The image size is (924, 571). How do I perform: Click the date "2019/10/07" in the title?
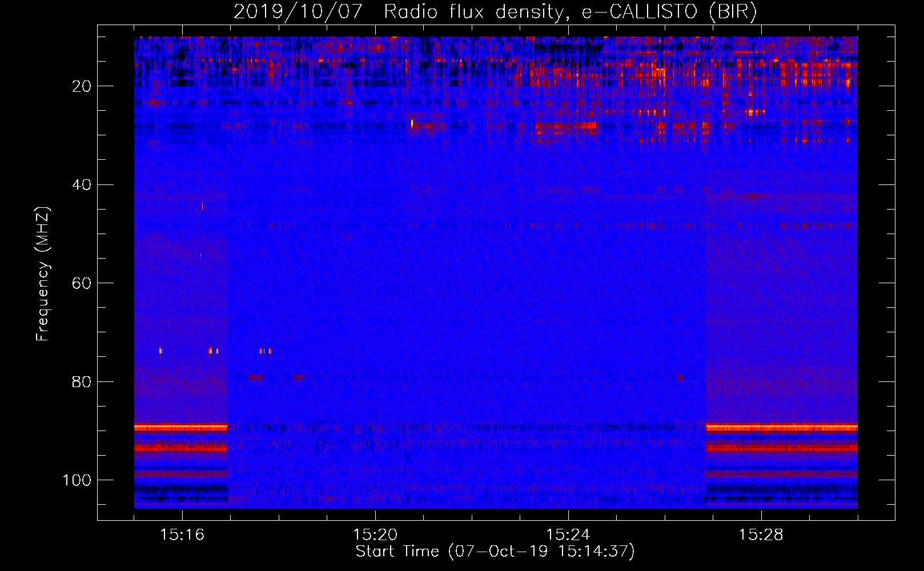(x=298, y=12)
